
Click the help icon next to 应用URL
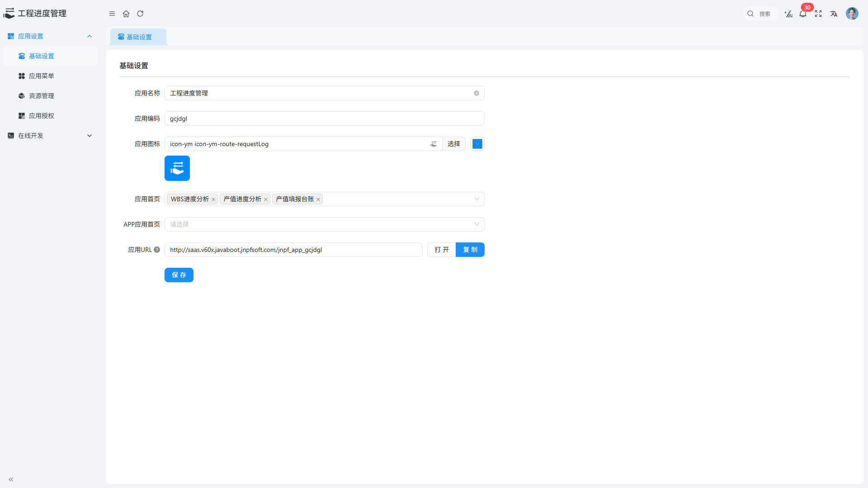point(157,250)
